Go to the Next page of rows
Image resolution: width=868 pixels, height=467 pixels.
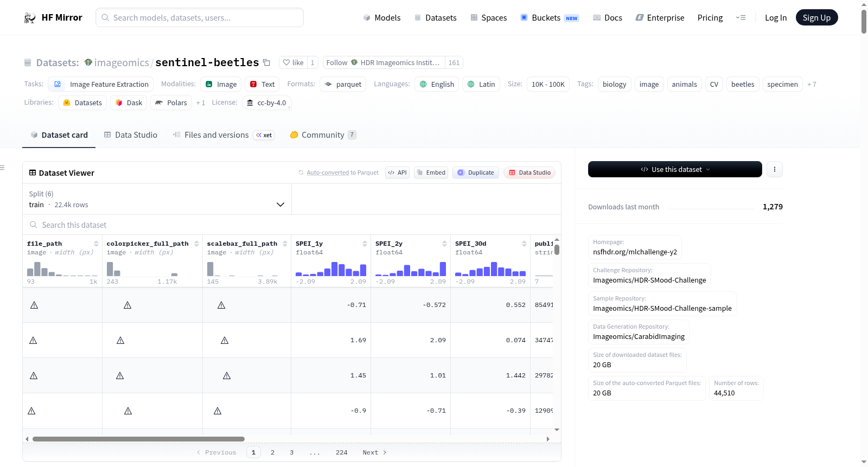tap(374, 452)
